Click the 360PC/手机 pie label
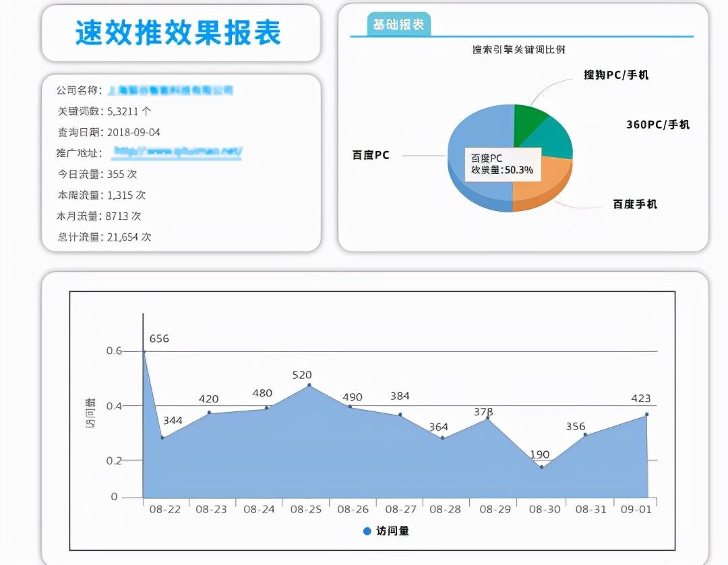 coord(657,125)
